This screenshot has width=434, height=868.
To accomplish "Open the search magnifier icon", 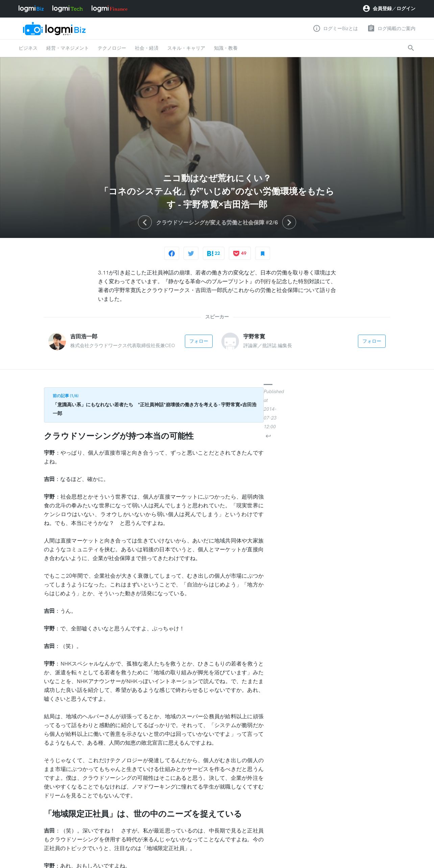I will click(411, 48).
